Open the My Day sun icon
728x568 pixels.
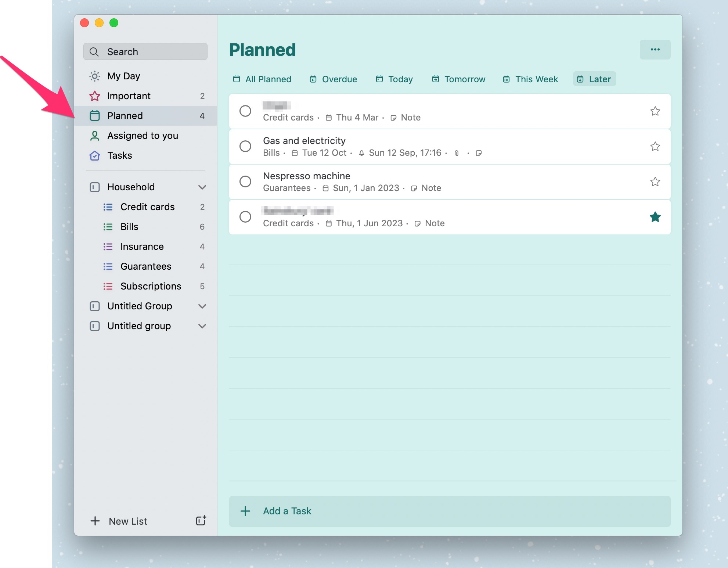[95, 76]
